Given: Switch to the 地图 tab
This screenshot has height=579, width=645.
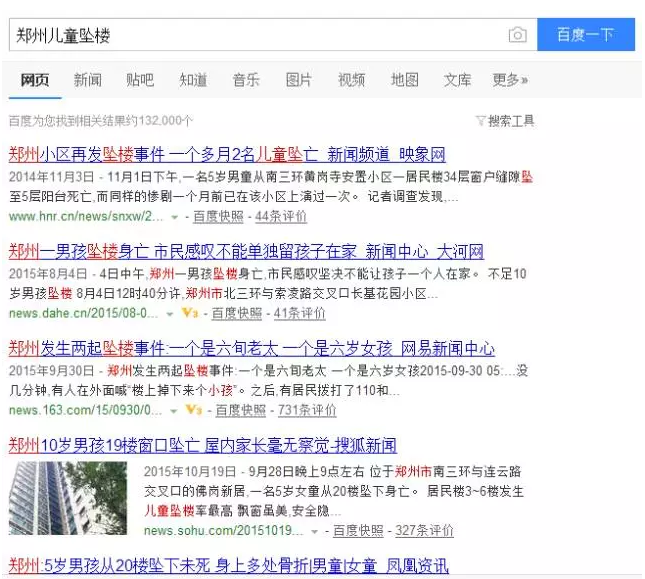Looking at the screenshot, I should [x=405, y=80].
